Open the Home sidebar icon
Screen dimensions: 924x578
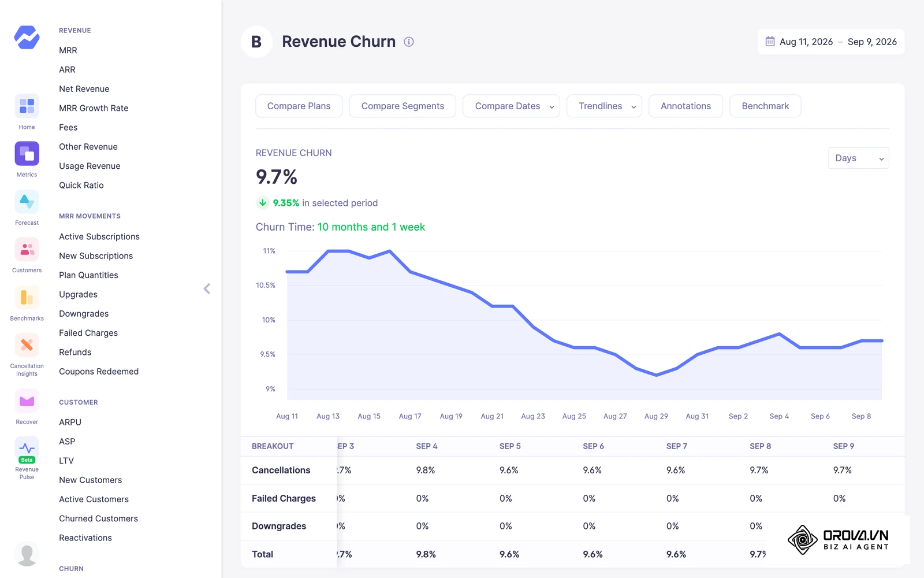(x=27, y=106)
